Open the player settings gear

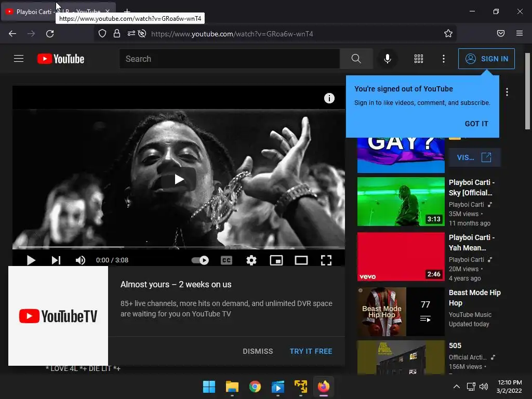click(x=251, y=260)
